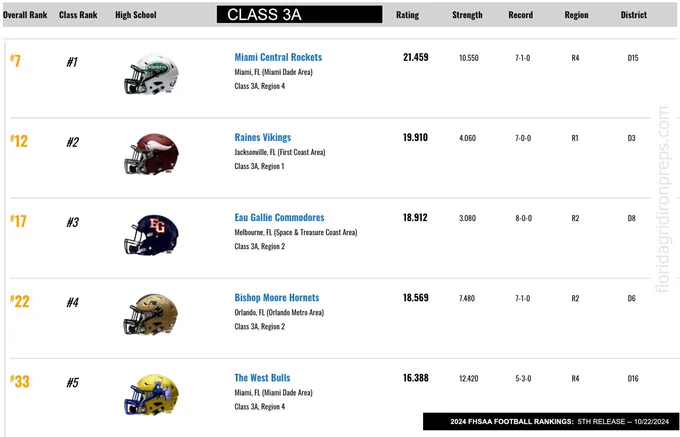This screenshot has width=680, height=437.
Task: Click the Overall Rank column header
Action: click(x=25, y=15)
